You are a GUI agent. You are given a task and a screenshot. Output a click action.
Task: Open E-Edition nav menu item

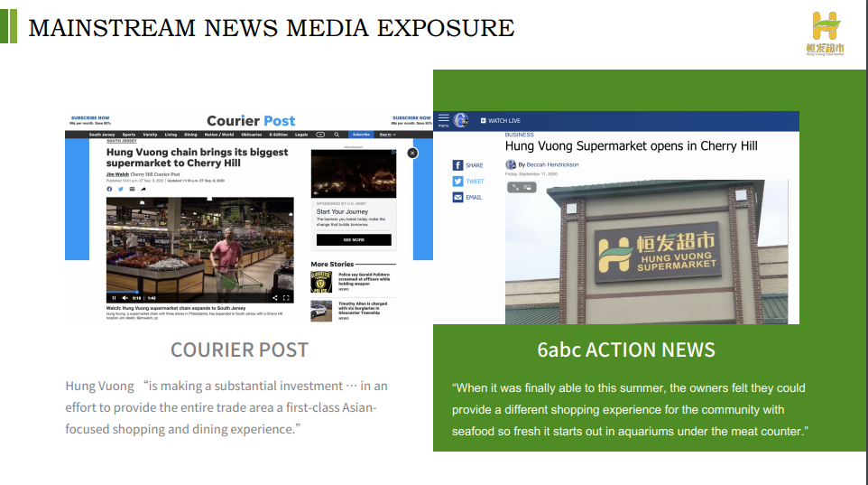(x=279, y=135)
